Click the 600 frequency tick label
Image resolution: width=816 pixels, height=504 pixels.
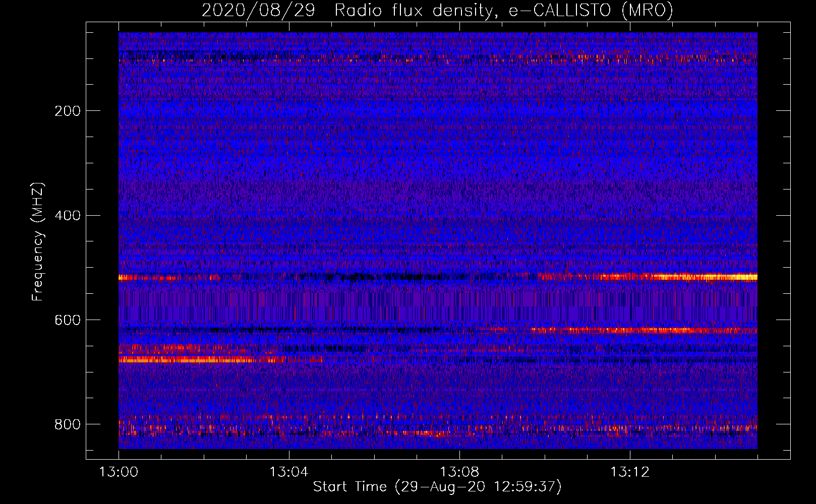(x=68, y=321)
